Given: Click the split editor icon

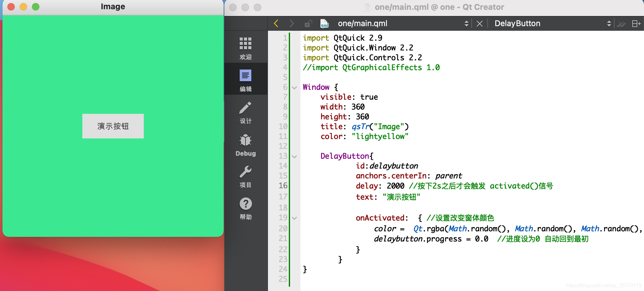Looking at the screenshot, I should [636, 24].
